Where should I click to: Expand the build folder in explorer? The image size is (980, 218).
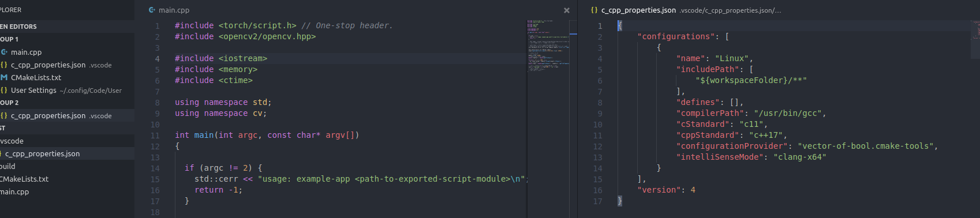(67, 166)
